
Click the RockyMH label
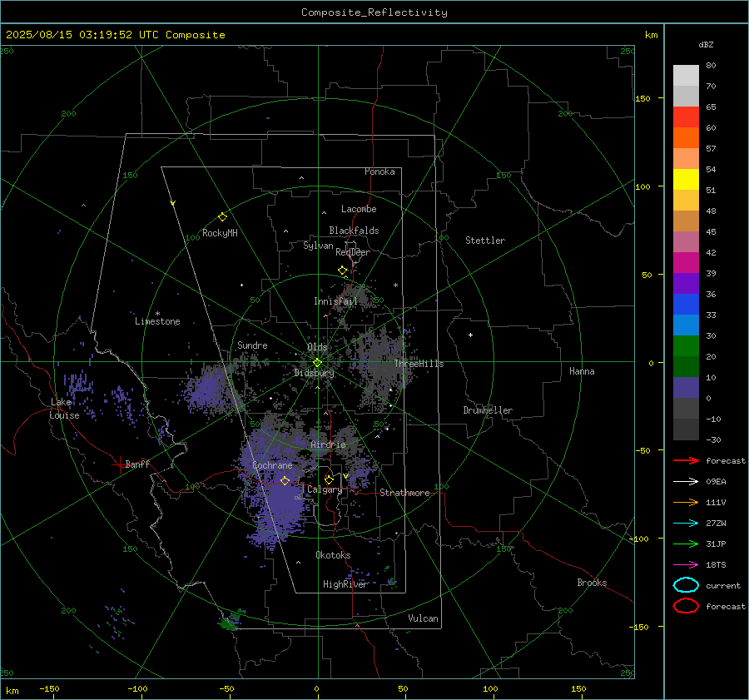(220, 233)
